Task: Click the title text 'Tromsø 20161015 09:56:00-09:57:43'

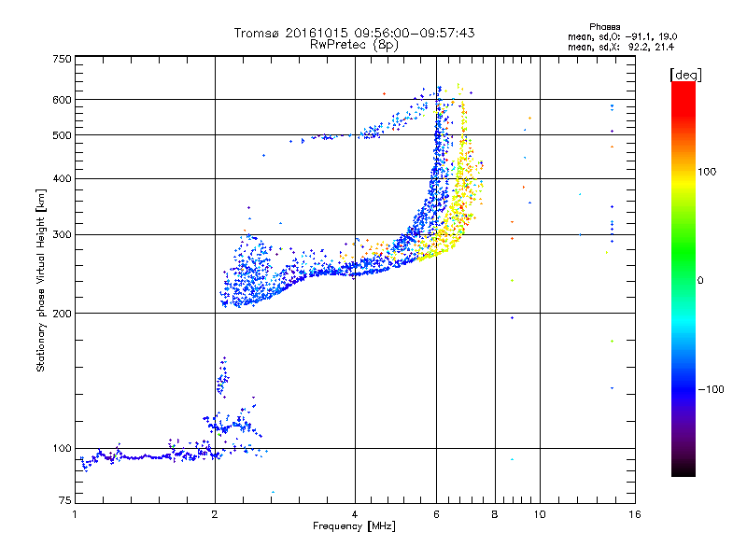Action: tap(354, 33)
